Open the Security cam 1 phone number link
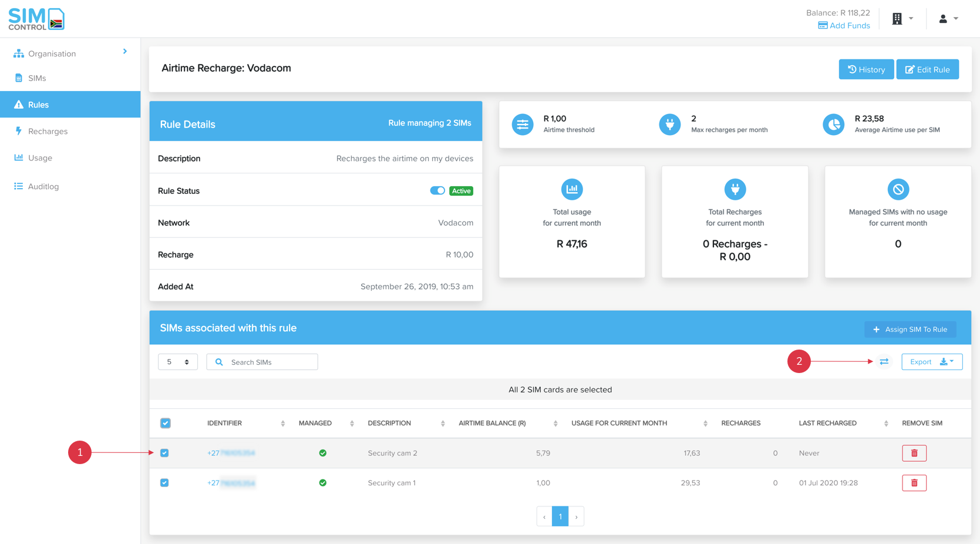The width and height of the screenshot is (980, 544). click(x=231, y=483)
